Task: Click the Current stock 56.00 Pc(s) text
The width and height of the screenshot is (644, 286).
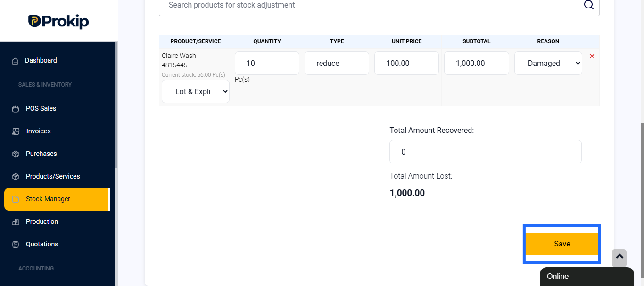Action: coord(193,74)
